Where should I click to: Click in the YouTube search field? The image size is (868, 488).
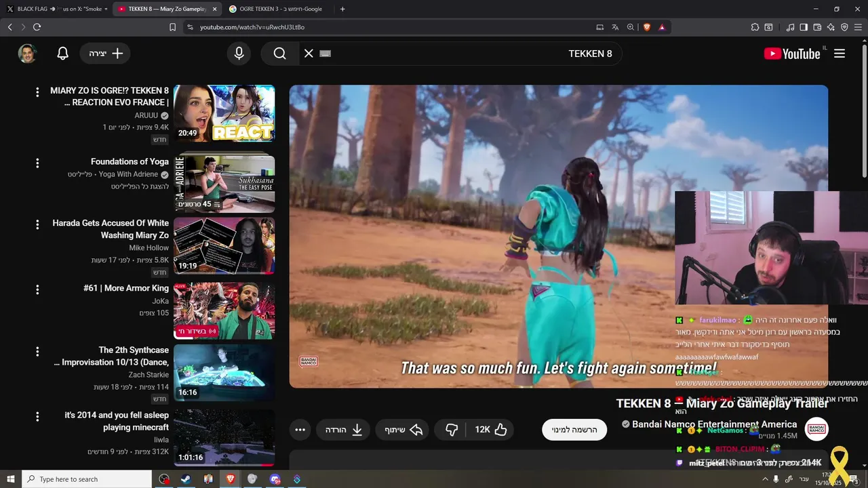(x=461, y=54)
